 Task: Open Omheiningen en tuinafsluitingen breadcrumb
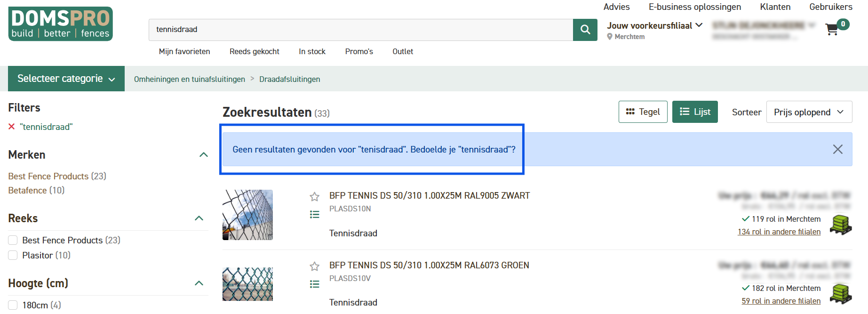coord(190,79)
